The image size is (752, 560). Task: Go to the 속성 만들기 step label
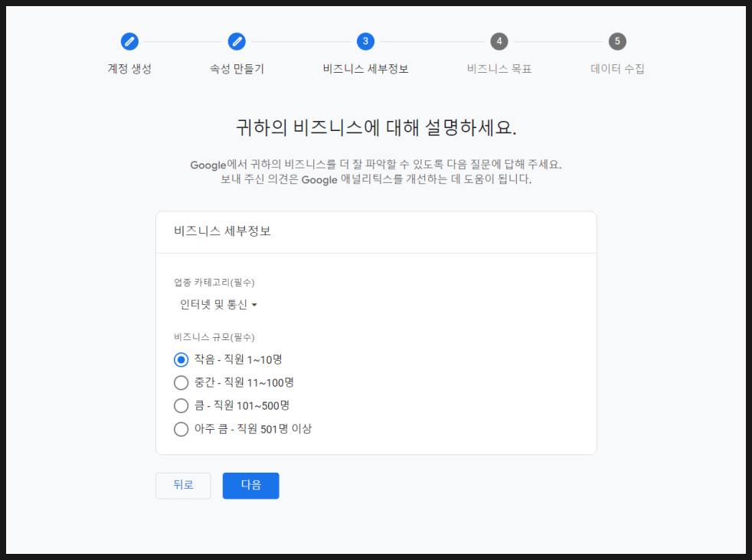click(237, 69)
